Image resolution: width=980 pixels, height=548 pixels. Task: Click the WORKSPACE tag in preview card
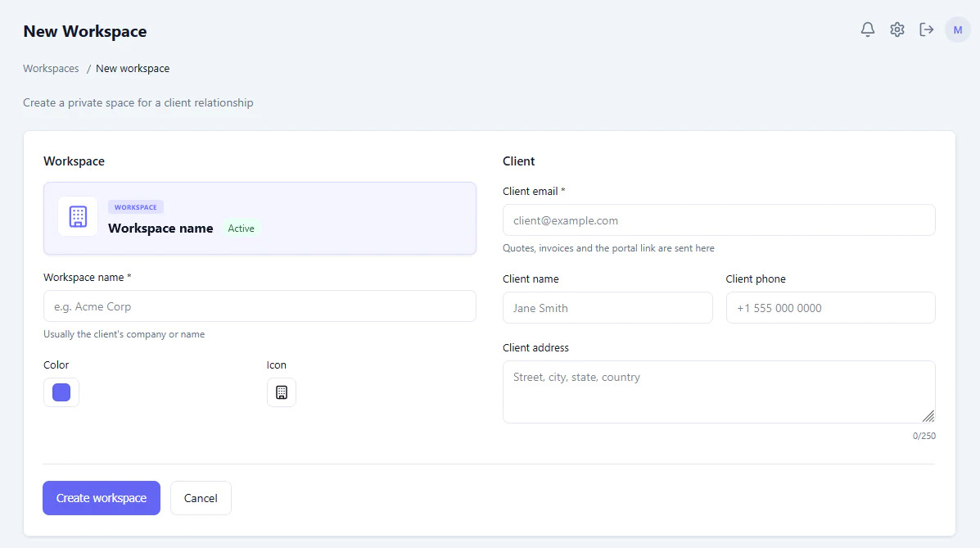136,207
